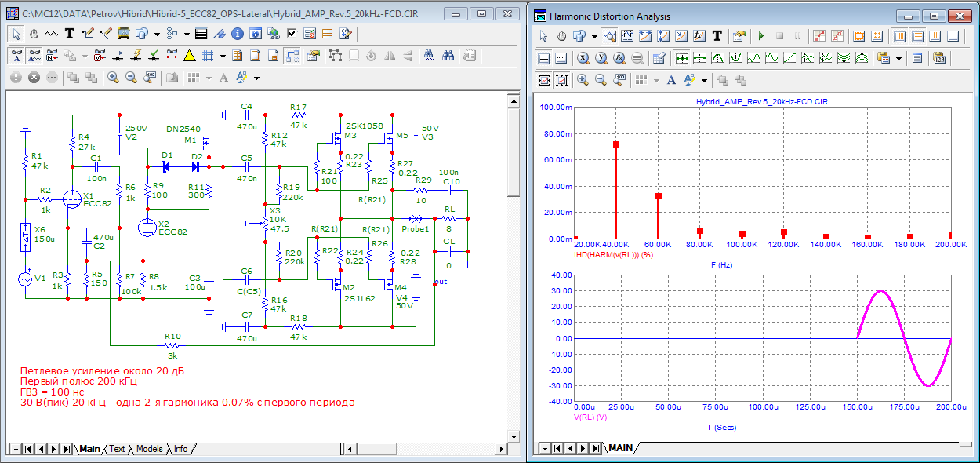Click the IHD(HARM(v(RL))) (%) plot label
Screen dimensions: 980x463
click(613, 255)
